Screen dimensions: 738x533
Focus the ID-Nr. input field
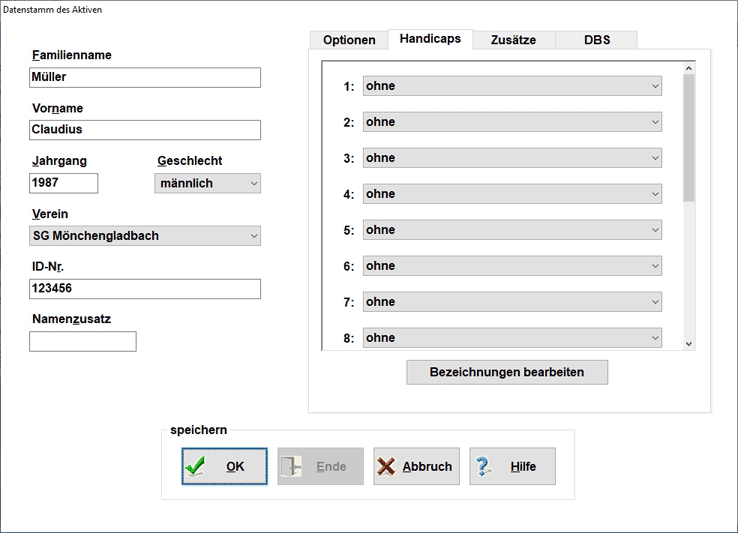145,289
